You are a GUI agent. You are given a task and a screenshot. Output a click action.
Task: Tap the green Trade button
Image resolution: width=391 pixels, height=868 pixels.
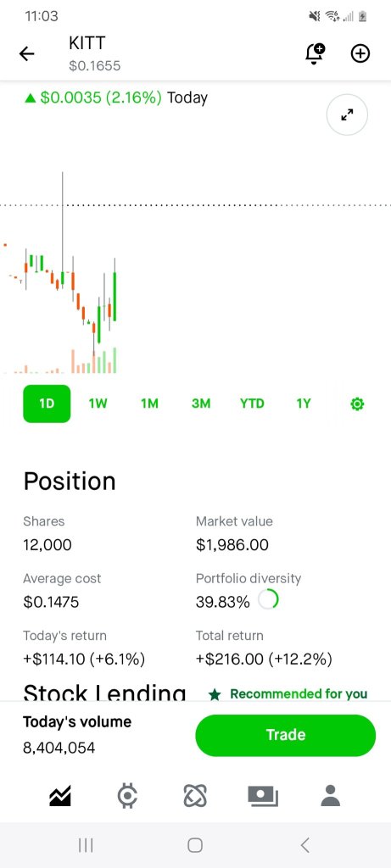[x=286, y=735]
